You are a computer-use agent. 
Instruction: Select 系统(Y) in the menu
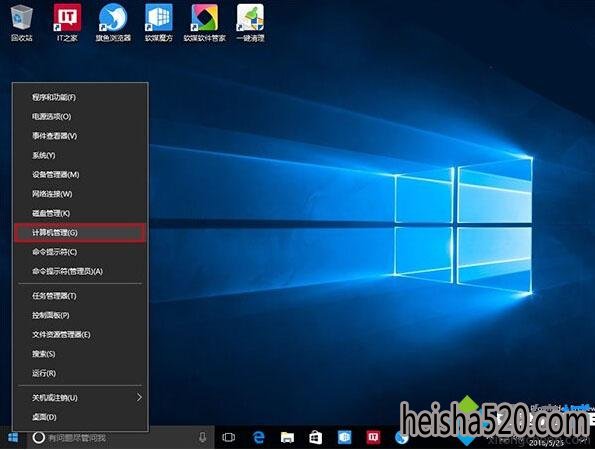[x=80, y=155]
